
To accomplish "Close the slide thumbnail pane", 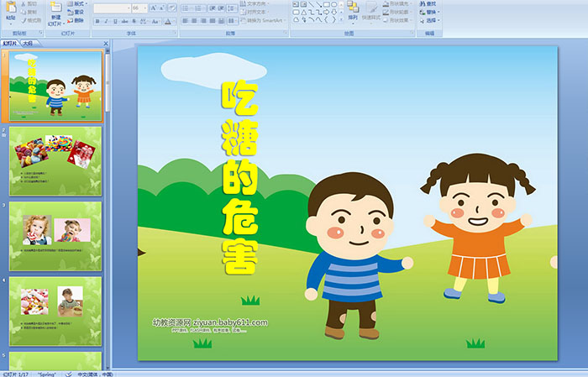I will tap(106, 44).
